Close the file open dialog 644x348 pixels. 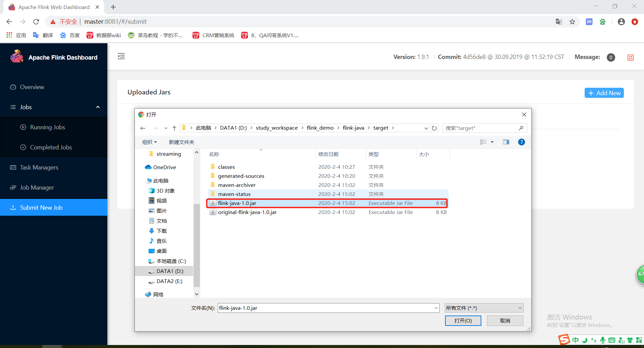[524, 115]
